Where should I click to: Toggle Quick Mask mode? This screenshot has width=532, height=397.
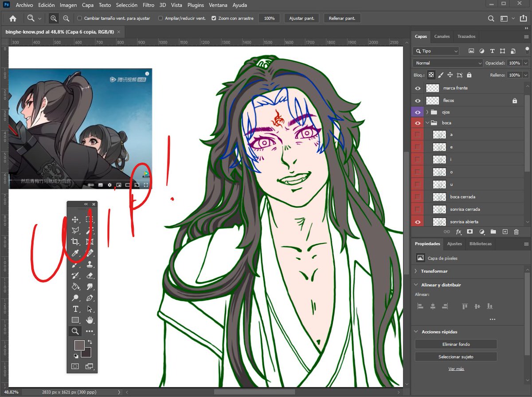coord(75,366)
